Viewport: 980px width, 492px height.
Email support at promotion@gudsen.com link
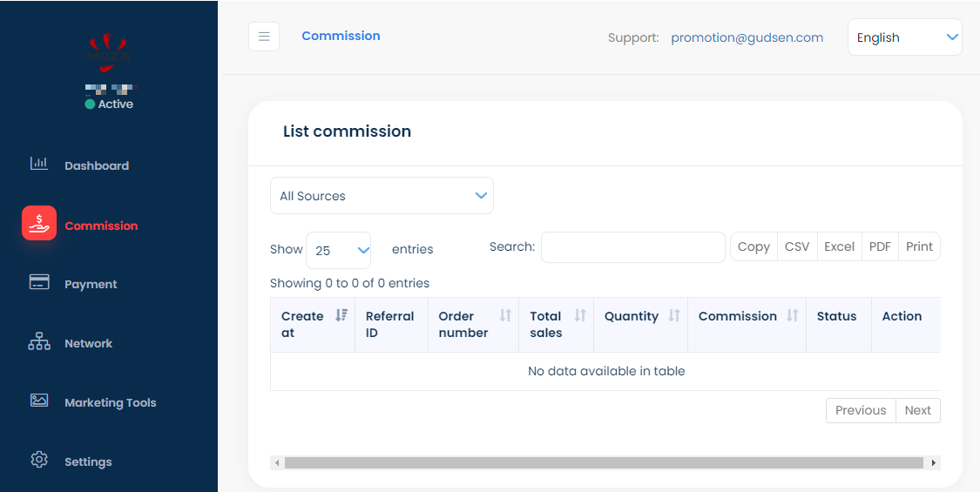tap(747, 37)
